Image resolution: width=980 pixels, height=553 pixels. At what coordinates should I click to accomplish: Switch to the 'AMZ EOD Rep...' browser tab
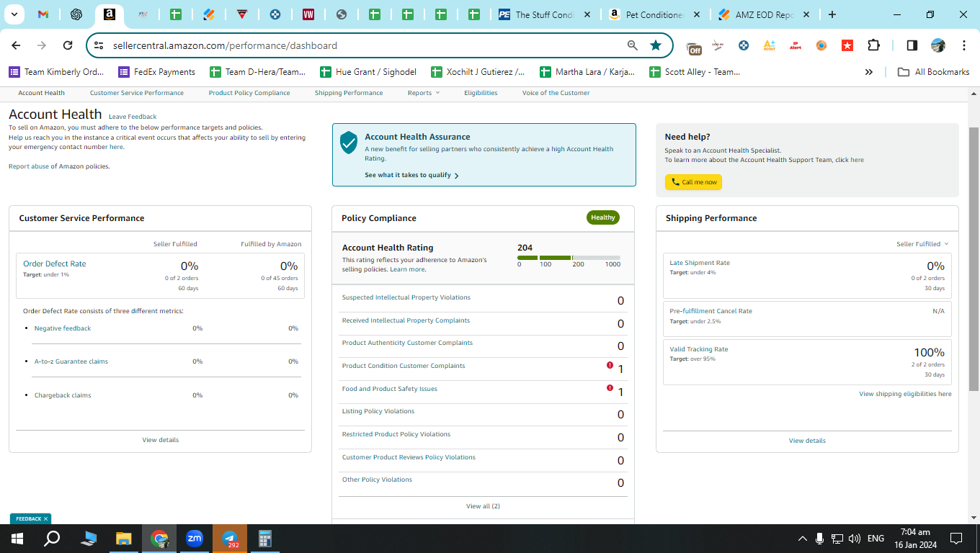763,14
